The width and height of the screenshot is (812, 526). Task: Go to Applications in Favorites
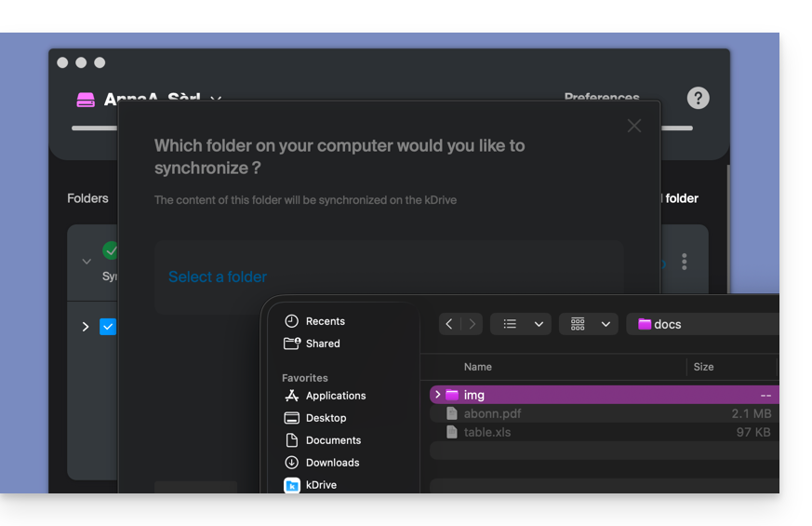click(335, 396)
